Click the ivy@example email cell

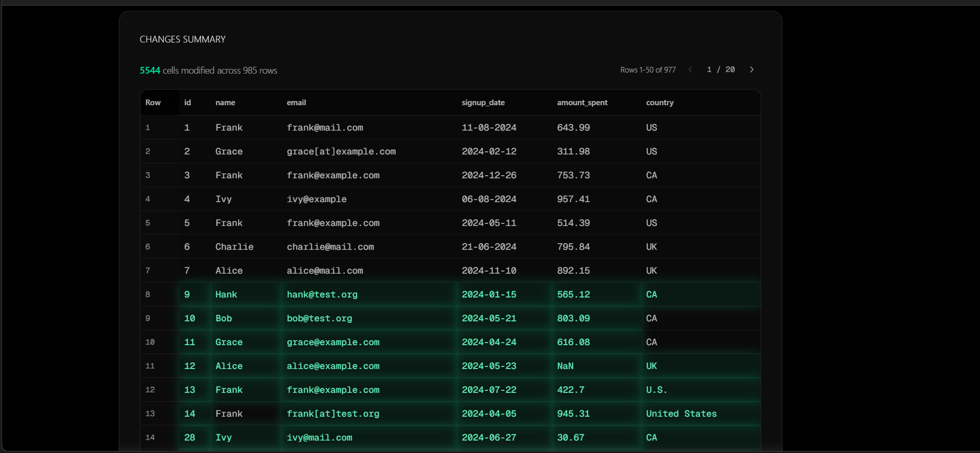tap(316, 199)
